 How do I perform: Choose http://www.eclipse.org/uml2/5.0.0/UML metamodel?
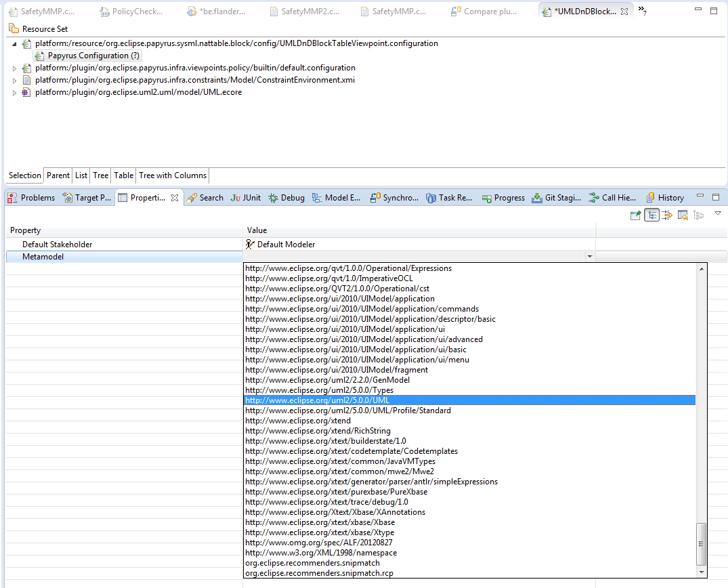[x=469, y=400]
